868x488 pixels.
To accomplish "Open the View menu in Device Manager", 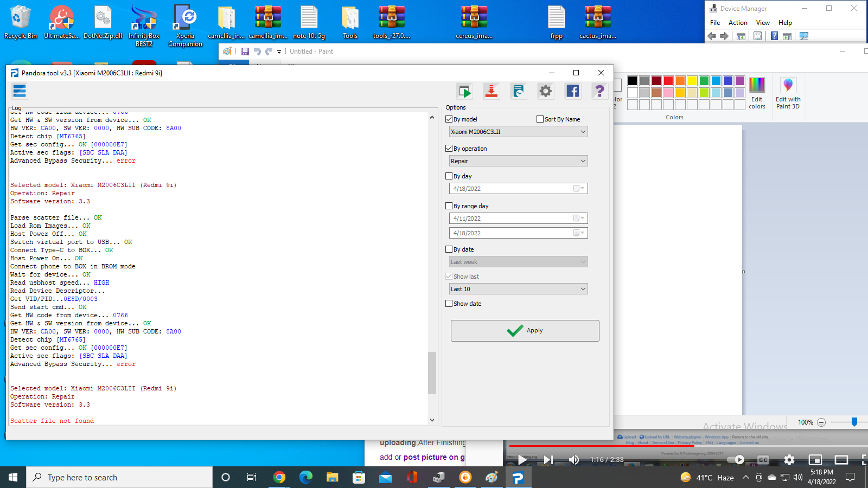I will coord(763,23).
